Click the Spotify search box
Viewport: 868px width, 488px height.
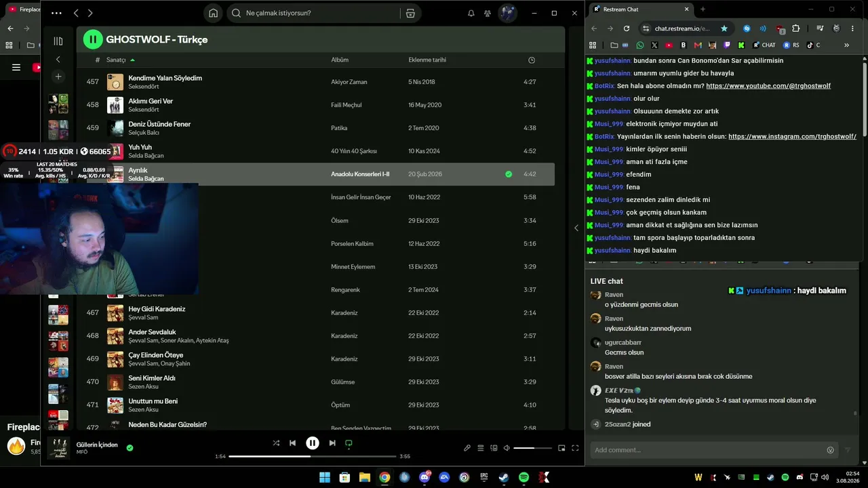(313, 13)
